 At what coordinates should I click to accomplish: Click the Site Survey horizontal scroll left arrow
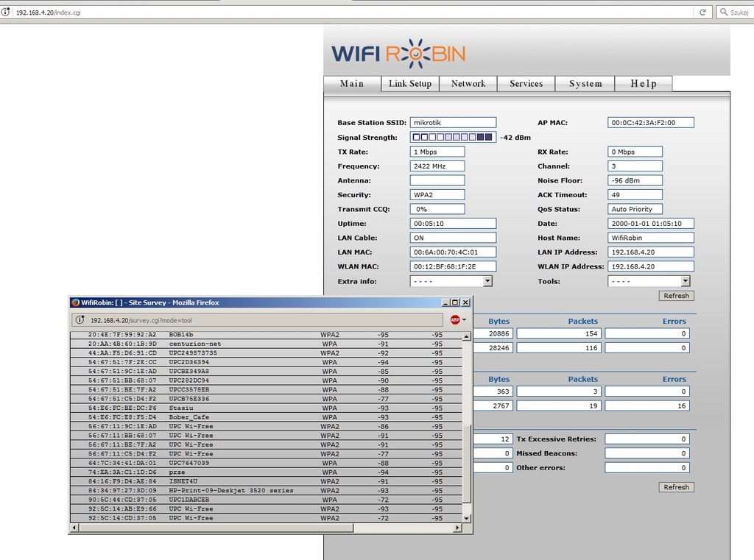(x=74, y=528)
